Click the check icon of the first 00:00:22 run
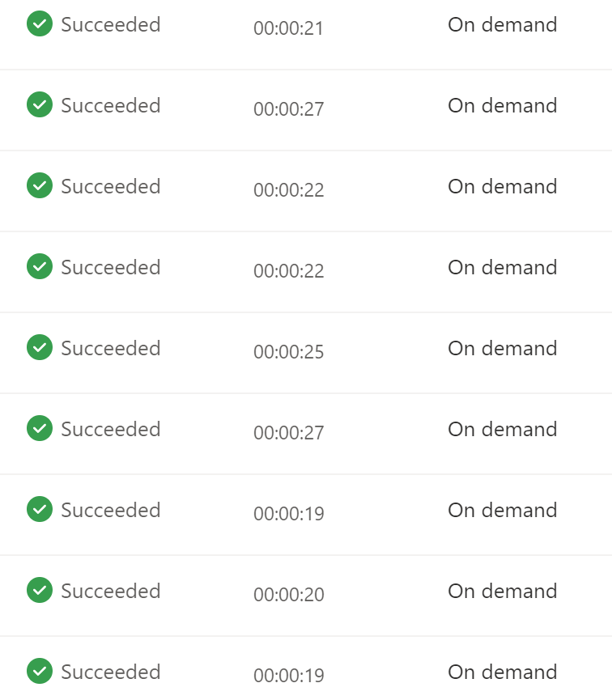Viewport: 612px width, 700px height. tap(40, 186)
